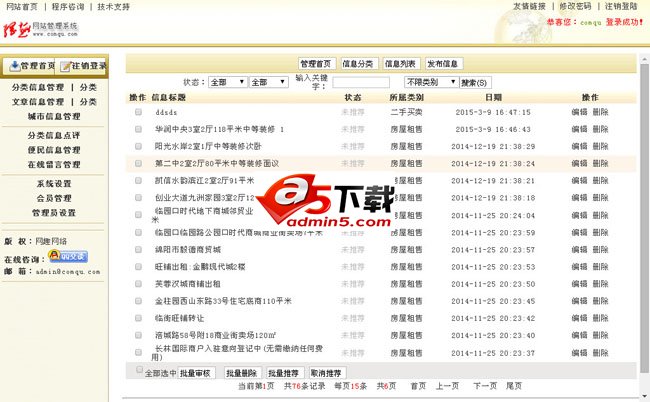Click 技术支持 in the top bar
The height and width of the screenshot is (402, 650).
114,7
